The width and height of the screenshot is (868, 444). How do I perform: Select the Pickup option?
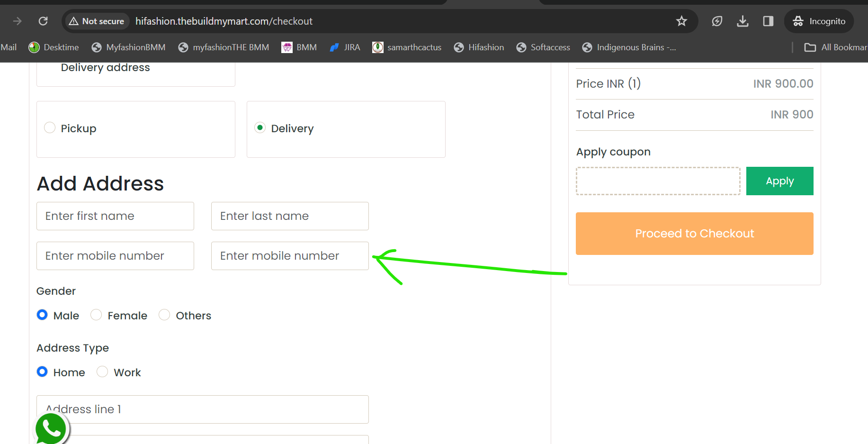coord(50,128)
